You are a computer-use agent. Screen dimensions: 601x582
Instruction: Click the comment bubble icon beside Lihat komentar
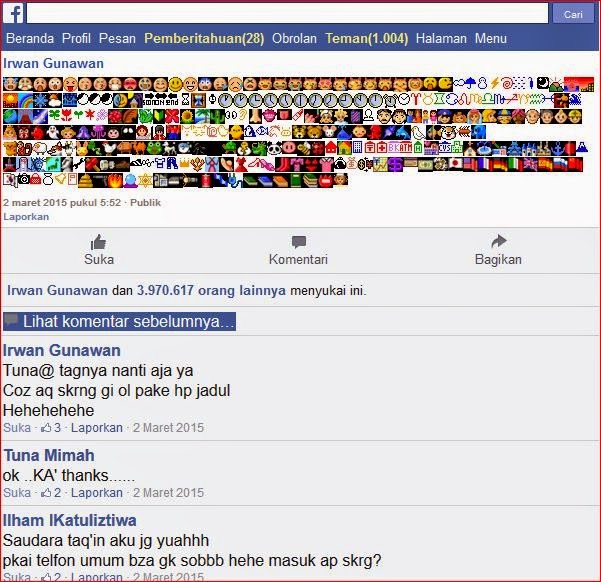(x=11, y=321)
